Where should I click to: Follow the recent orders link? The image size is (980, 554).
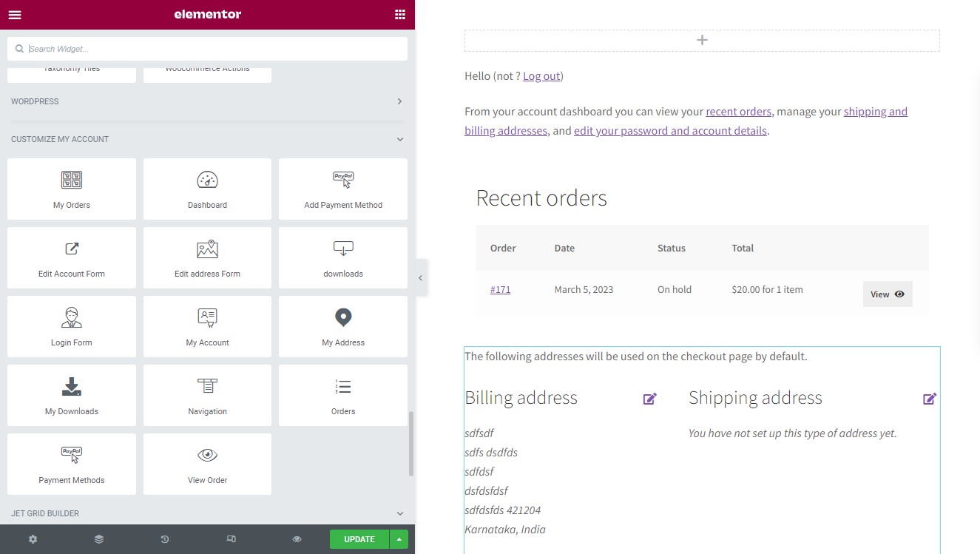point(738,112)
